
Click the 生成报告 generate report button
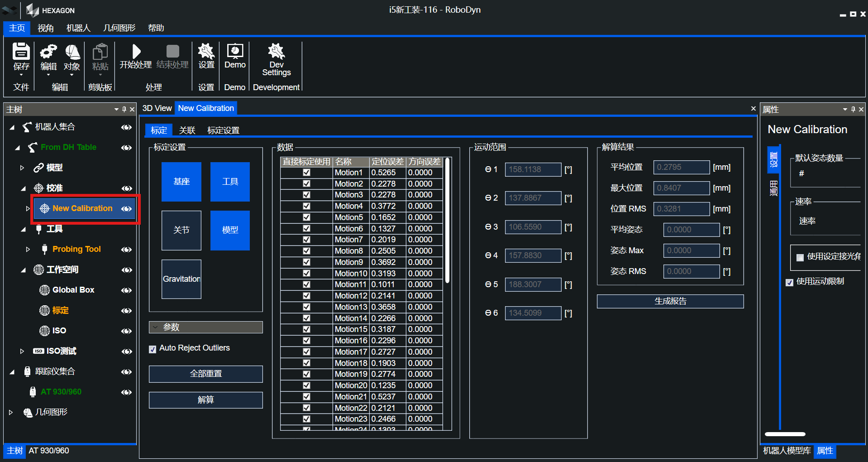point(670,301)
